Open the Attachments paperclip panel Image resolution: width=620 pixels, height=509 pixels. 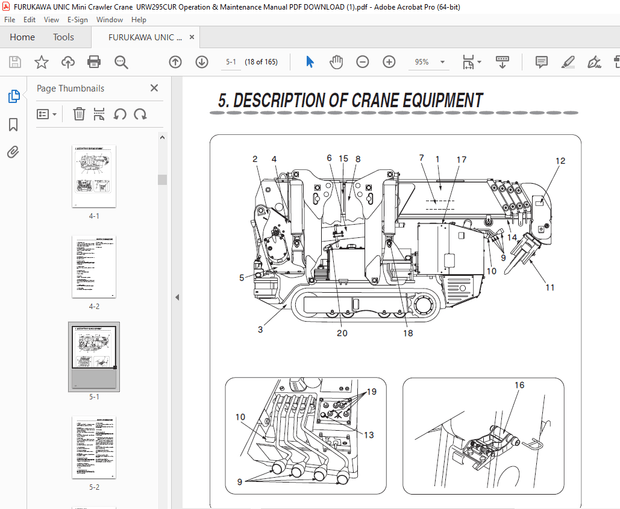click(x=13, y=152)
